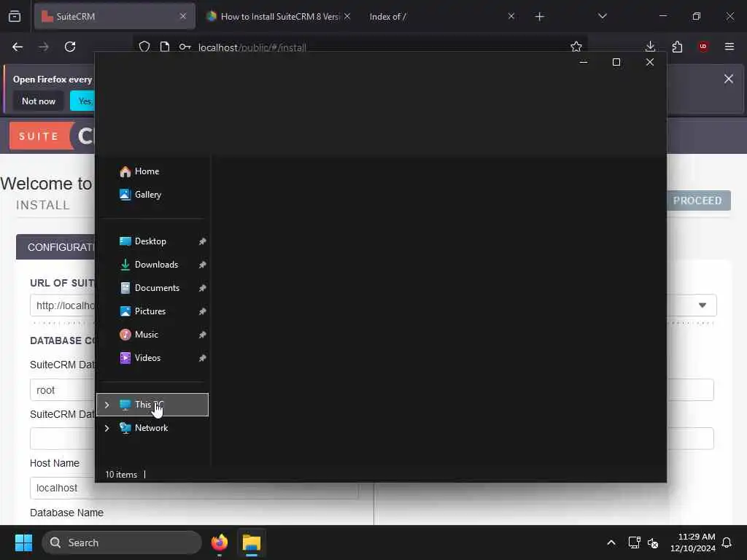The height and width of the screenshot is (560, 747).
Task: Click Firefox forward arrow button
Action: (43, 47)
